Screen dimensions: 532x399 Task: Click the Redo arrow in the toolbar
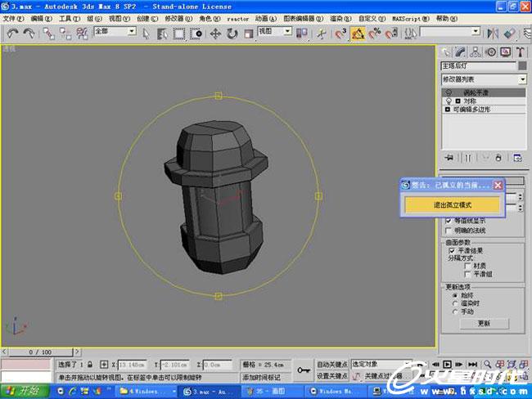(29, 34)
